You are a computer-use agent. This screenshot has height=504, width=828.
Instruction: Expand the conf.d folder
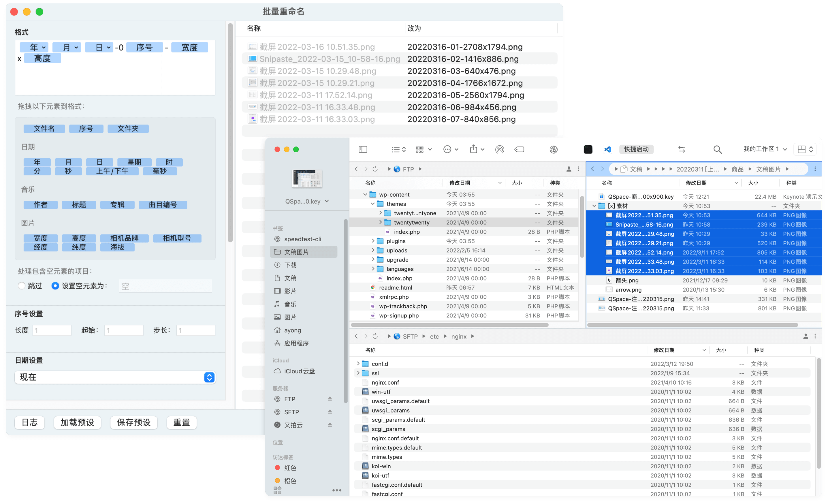[x=358, y=364]
